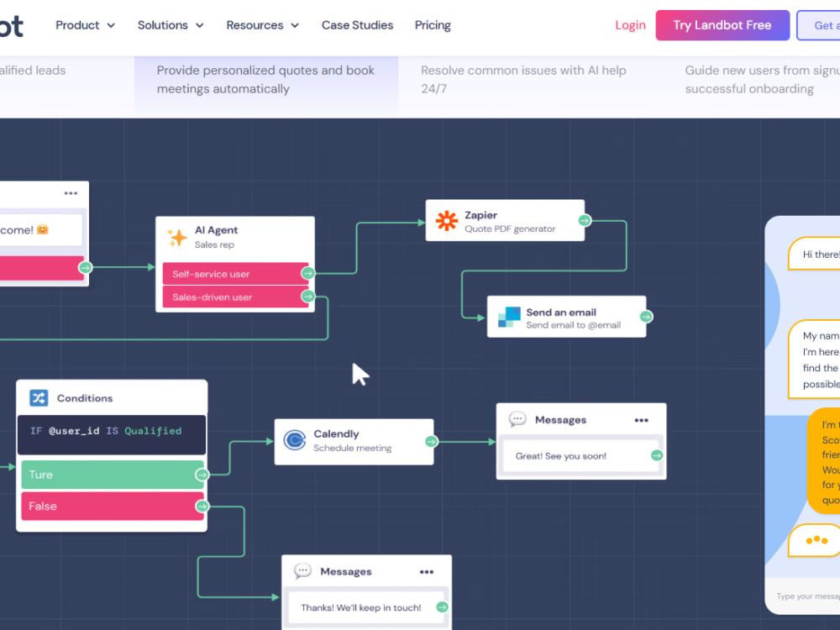Click the IF @user_id IS Qualified condition
The image size is (840, 630).
pos(112,434)
